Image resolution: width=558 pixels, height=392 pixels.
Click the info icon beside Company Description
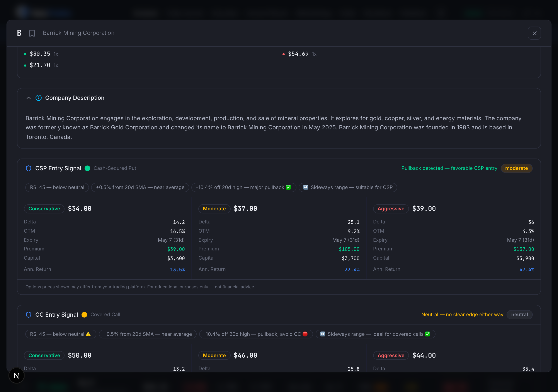[x=38, y=98]
